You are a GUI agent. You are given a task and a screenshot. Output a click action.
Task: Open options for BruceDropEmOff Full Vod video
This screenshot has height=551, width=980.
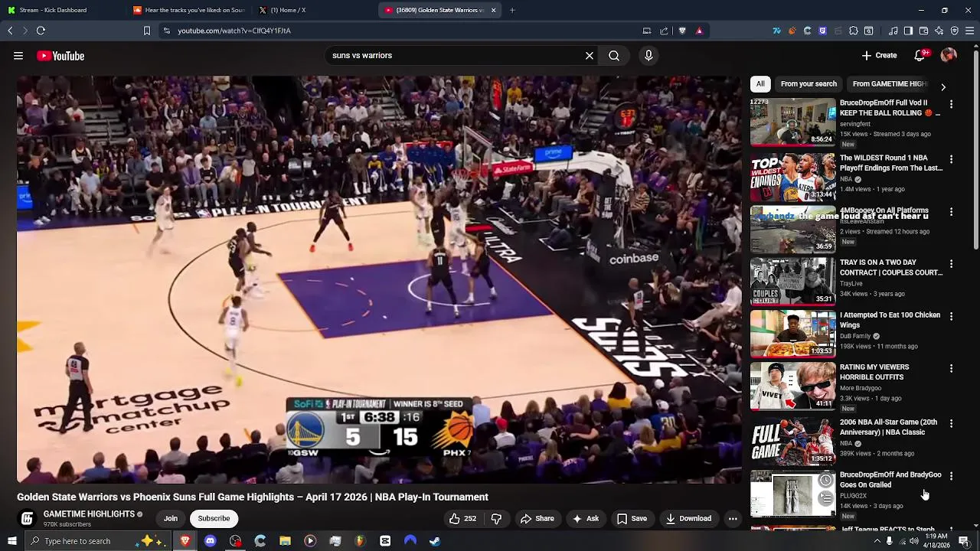point(951,104)
